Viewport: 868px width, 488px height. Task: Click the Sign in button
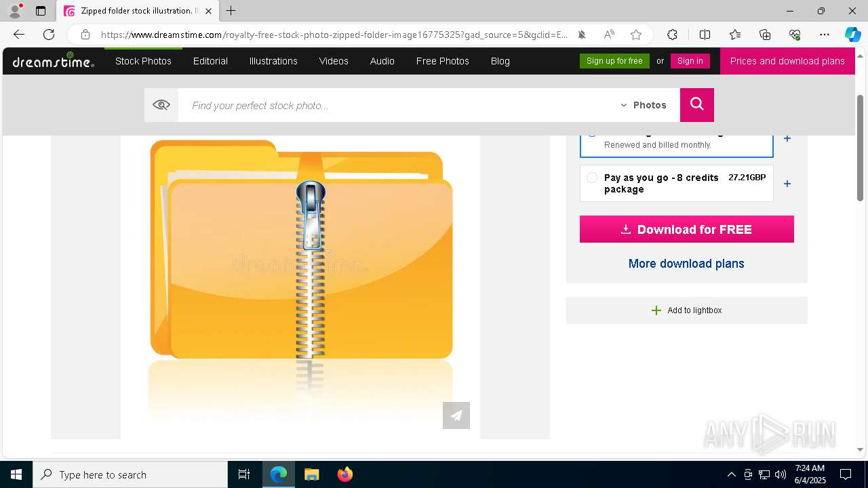(x=690, y=61)
